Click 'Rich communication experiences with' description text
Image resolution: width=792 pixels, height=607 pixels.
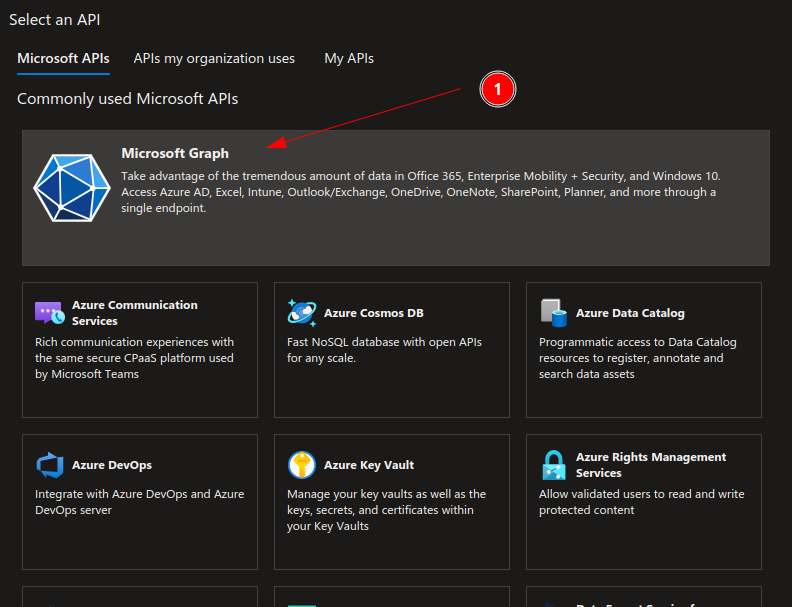pyautogui.click(x=134, y=358)
